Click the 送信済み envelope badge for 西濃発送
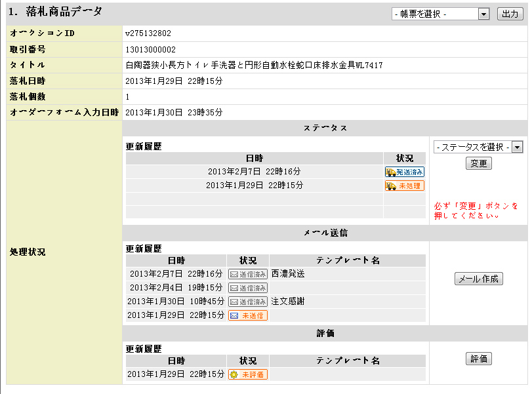 (247, 274)
